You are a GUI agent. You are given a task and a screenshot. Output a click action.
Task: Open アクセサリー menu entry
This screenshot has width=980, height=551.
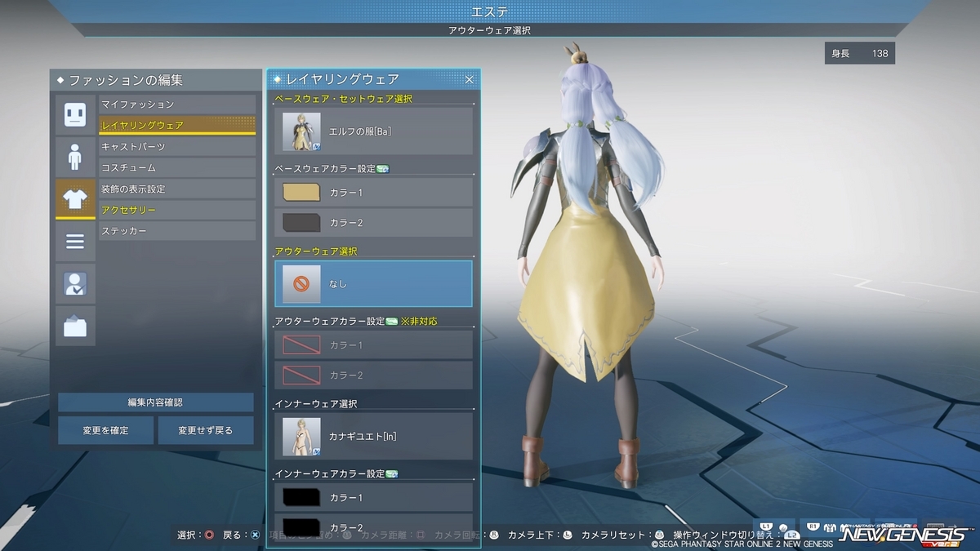pyautogui.click(x=177, y=210)
